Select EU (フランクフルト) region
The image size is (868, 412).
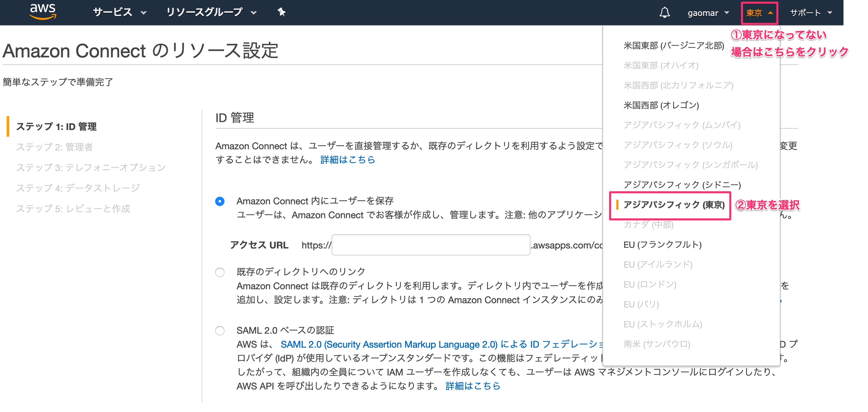tap(662, 244)
